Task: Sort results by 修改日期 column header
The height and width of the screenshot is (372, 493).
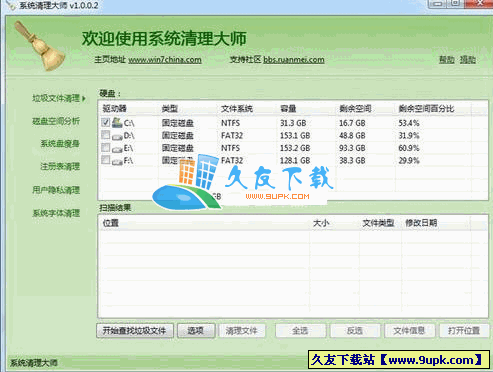Action: pyautogui.click(x=436, y=223)
